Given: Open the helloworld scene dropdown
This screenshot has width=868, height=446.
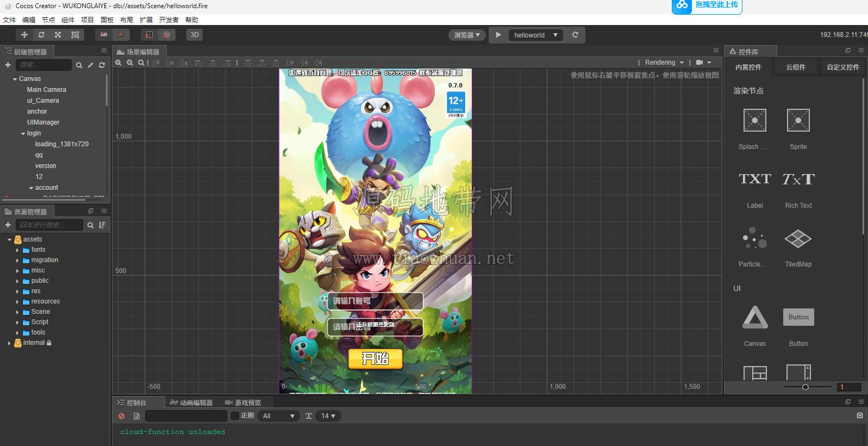Looking at the screenshot, I should click(536, 35).
